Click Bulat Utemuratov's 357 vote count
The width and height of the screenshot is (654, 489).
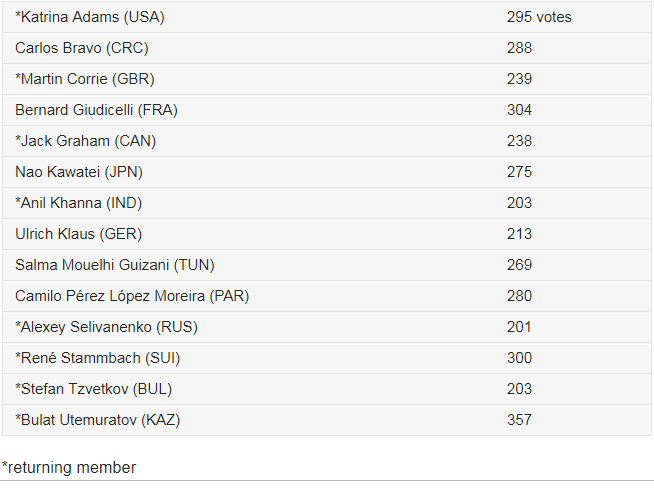[x=519, y=420]
